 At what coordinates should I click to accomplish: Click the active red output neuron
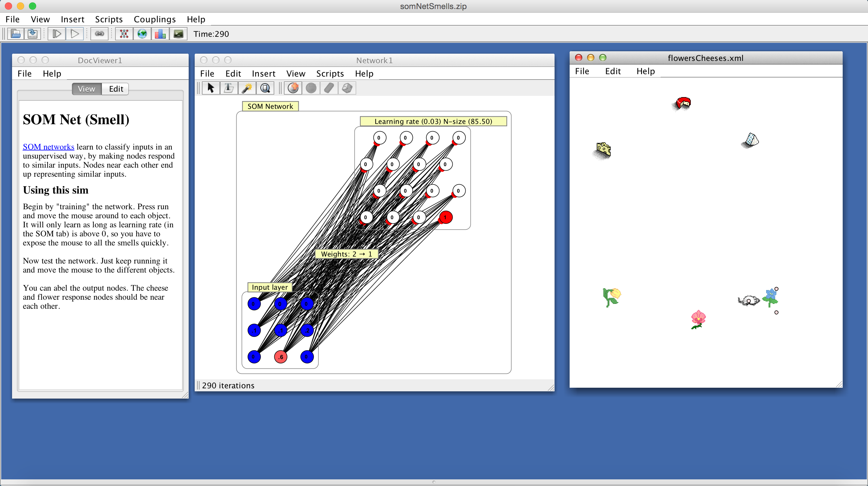[445, 217]
